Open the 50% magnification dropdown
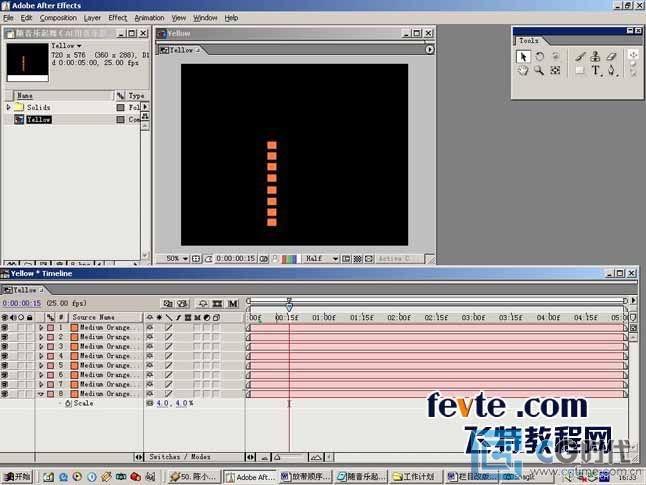 pos(177,259)
